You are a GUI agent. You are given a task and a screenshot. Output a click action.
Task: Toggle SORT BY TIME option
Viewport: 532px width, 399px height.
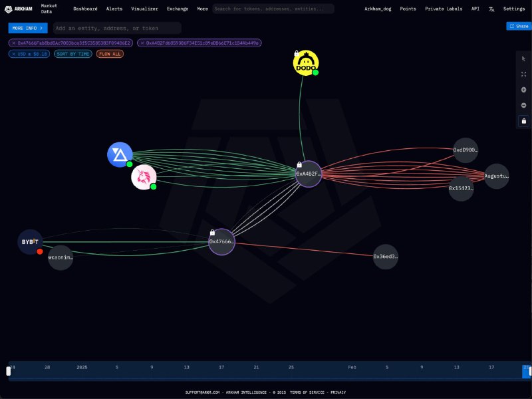(x=73, y=54)
